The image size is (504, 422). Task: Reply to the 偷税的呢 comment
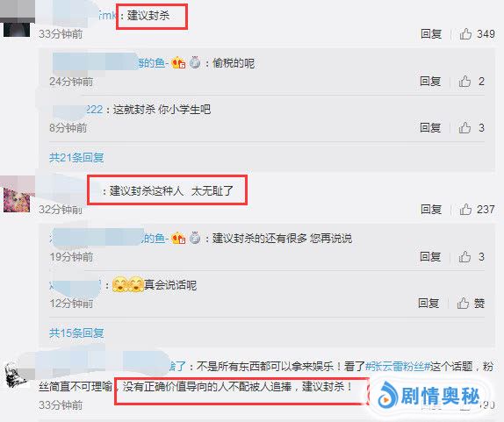click(430, 82)
